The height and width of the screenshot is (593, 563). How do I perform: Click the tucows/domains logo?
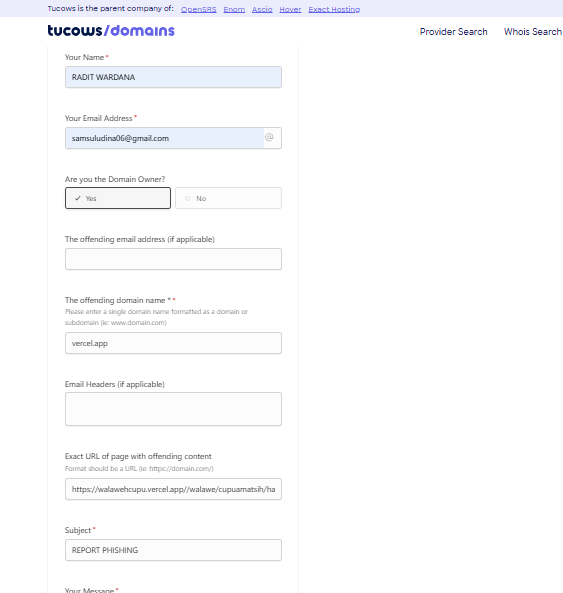tap(111, 31)
